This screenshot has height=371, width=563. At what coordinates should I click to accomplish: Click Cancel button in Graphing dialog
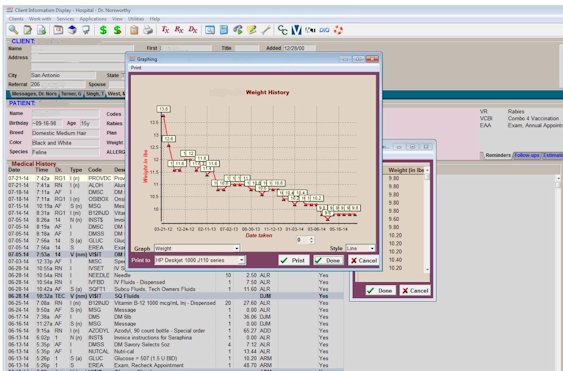coord(364,260)
